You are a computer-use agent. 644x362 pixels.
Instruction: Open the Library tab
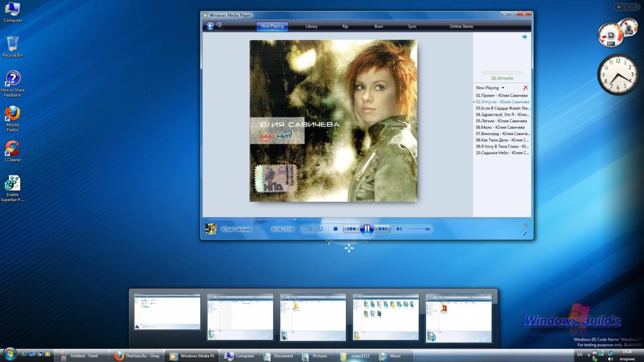[312, 27]
